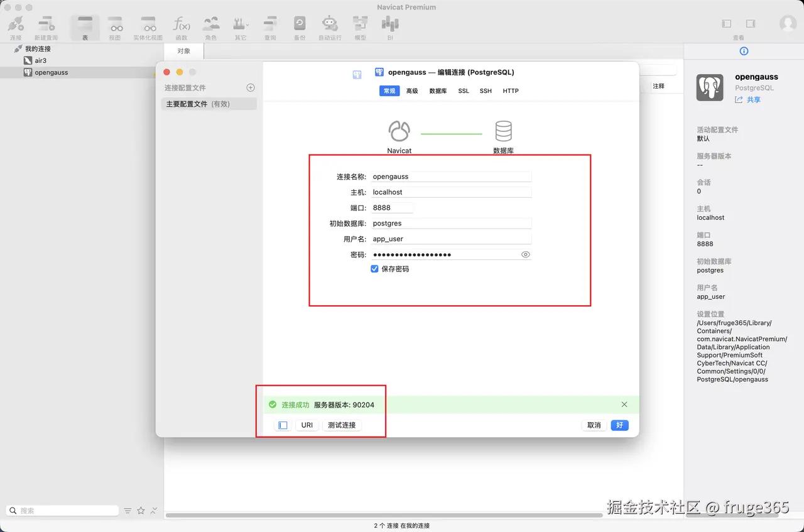Uncheck 保存密码 in the connection dialog
804x532 pixels.
[374, 268]
